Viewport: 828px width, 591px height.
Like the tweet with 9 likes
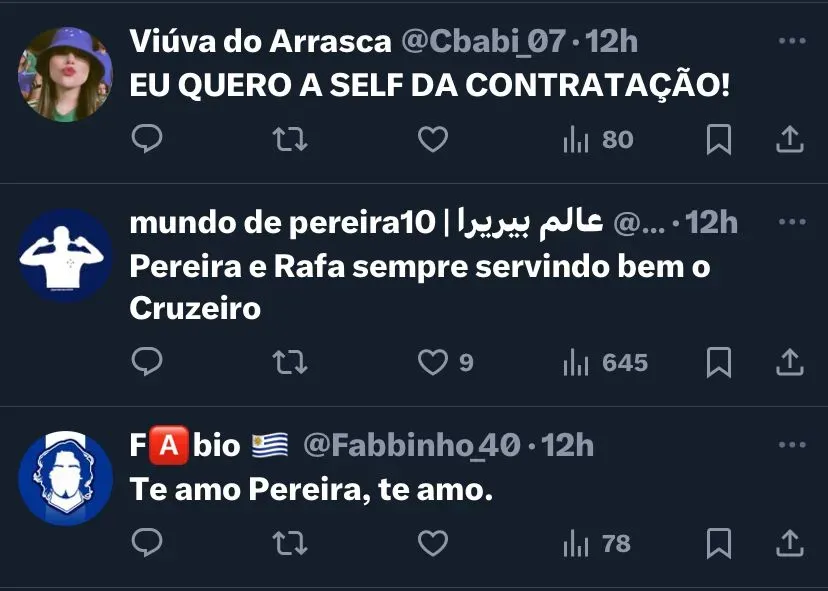point(445,363)
